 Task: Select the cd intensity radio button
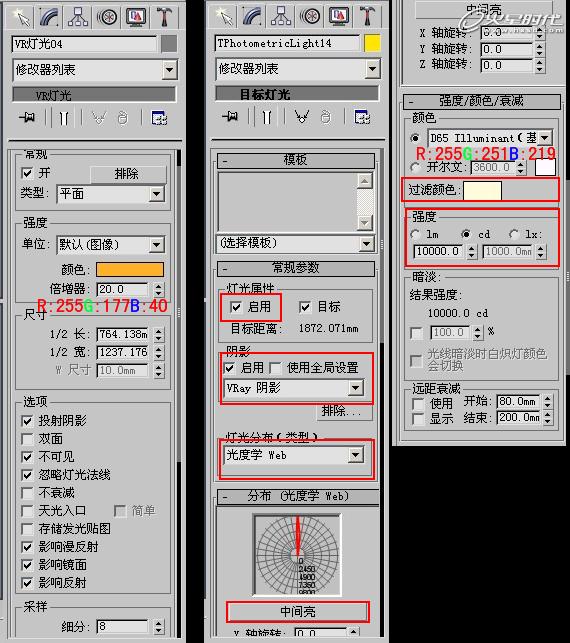[x=465, y=234]
